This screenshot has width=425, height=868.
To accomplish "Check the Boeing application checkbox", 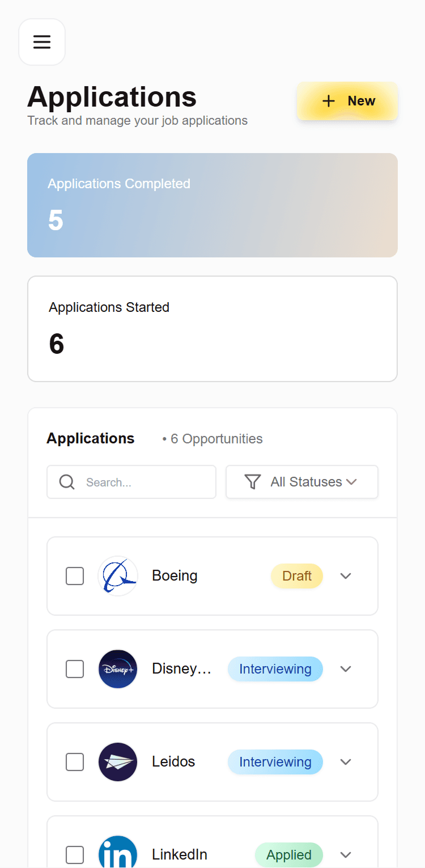I will [x=74, y=576].
